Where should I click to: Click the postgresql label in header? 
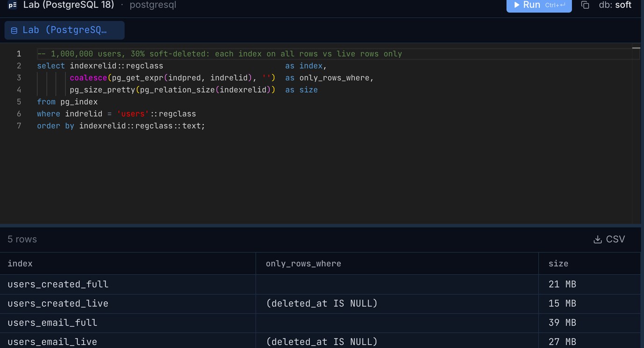(153, 5)
